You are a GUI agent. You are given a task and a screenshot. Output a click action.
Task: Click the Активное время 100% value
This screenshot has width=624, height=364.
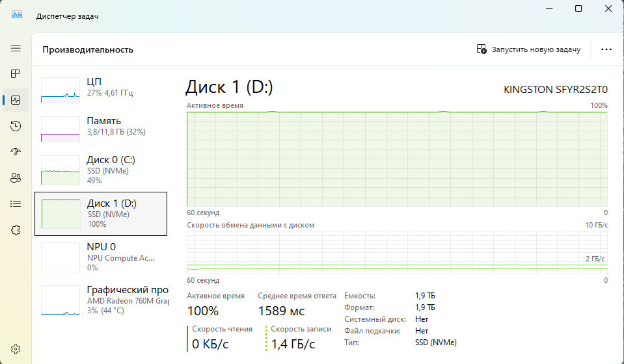[x=203, y=311]
